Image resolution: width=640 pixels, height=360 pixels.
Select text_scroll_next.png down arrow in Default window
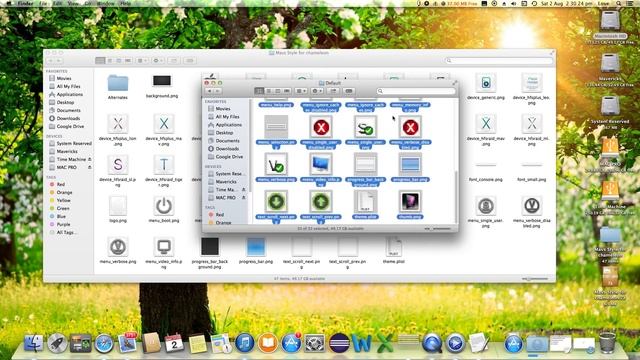(x=276, y=202)
